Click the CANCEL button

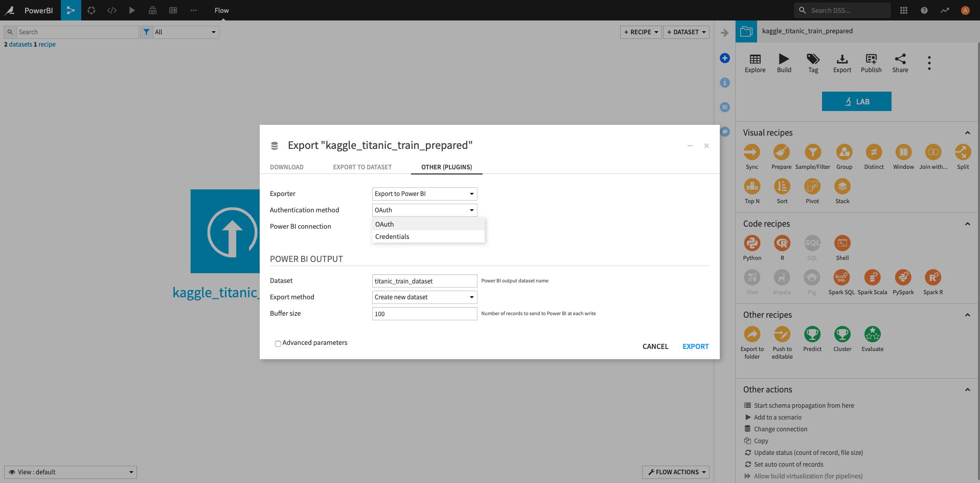point(655,346)
